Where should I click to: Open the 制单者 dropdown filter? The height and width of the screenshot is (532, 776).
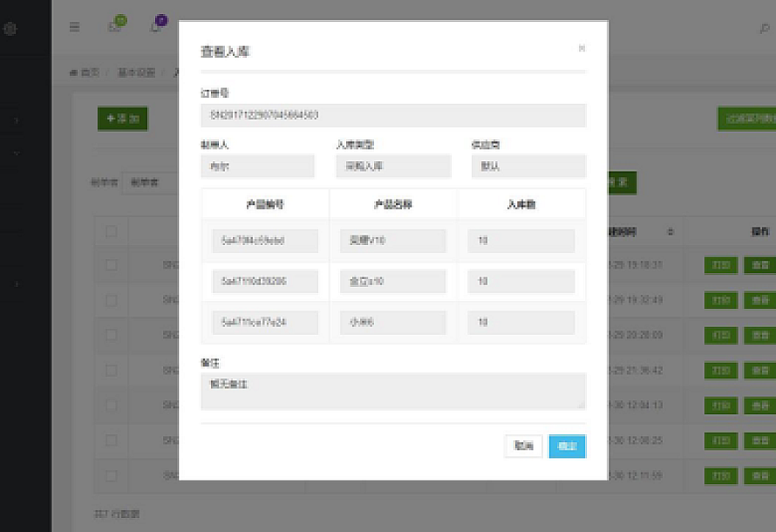pos(148,182)
